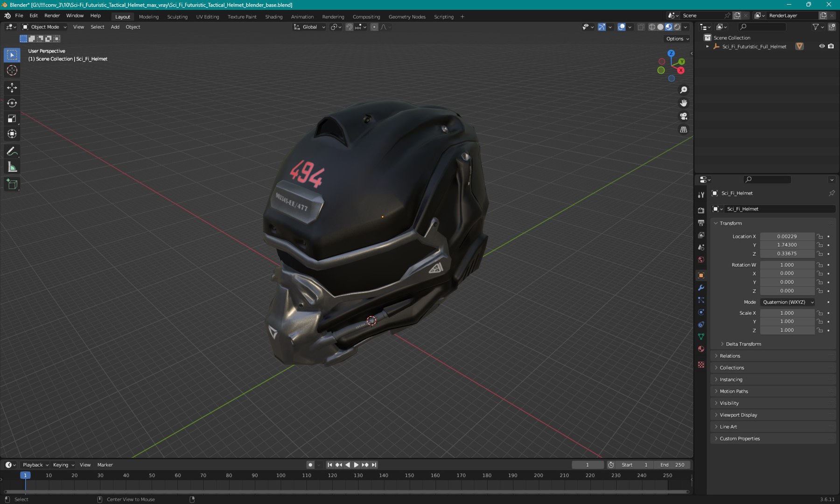Viewport: 840px width, 504px height.
Task: Click the red X axis gizmo
Action: (681, 70)
